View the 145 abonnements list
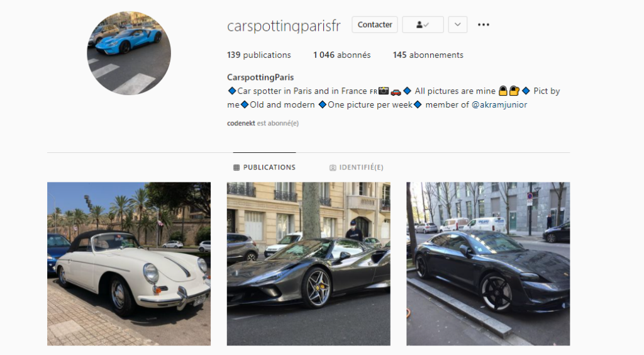This screenshot has width=644, height=355. coord(428,55)
